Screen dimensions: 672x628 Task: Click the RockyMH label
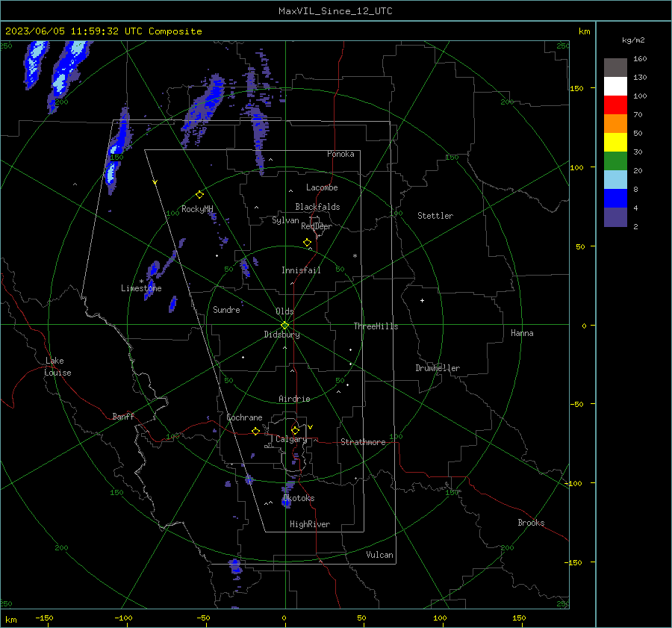(197, 209)
